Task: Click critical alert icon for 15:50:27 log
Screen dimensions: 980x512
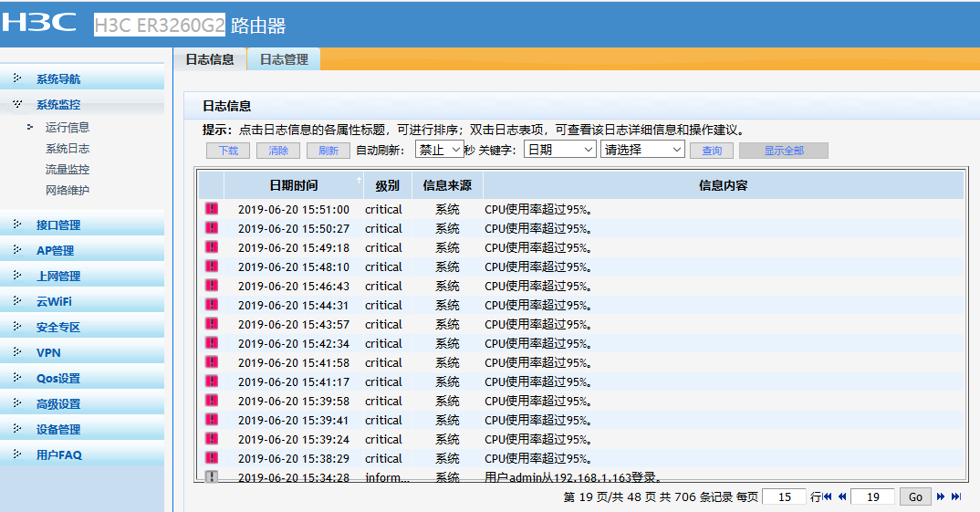Action: [x=212, y=228]
